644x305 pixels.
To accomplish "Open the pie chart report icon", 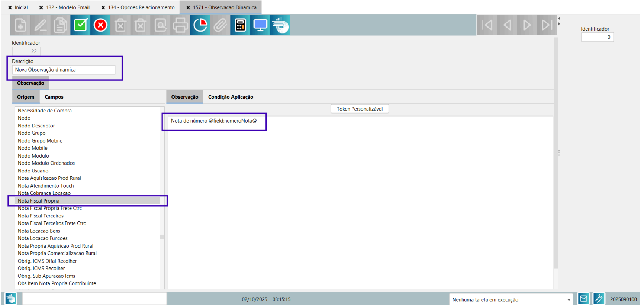I will [200, 25].
